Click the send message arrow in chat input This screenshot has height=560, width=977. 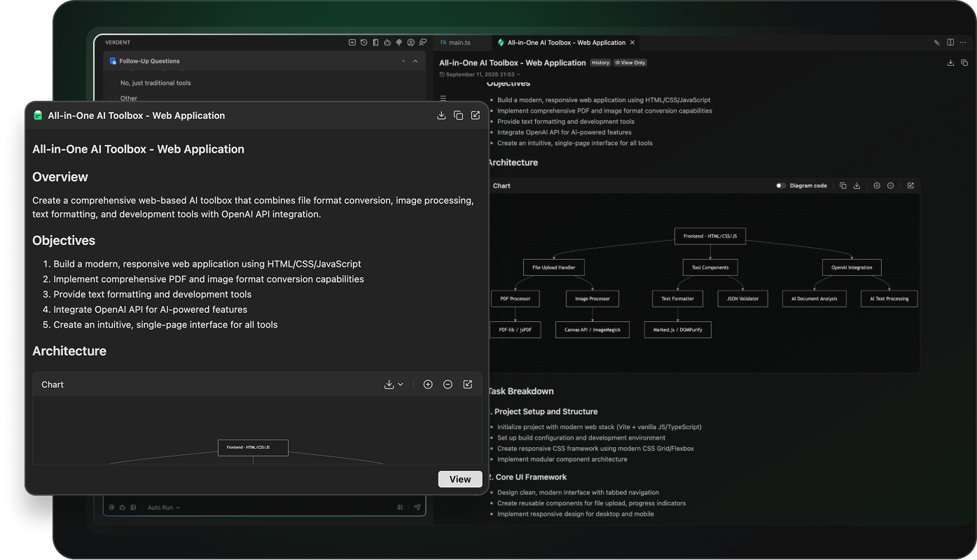point(417,507)
